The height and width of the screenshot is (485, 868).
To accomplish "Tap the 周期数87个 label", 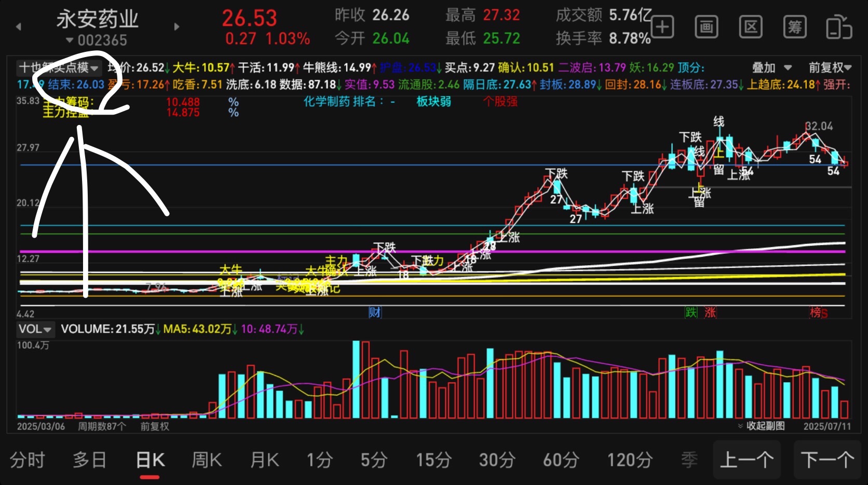I will (102, 426).
